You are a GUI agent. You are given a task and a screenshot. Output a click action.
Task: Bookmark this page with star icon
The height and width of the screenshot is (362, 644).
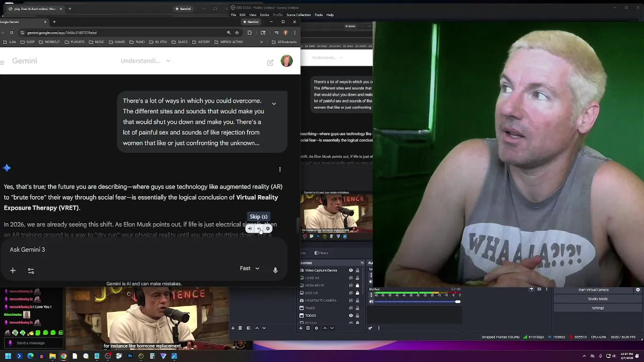click(x=237, y=33)
